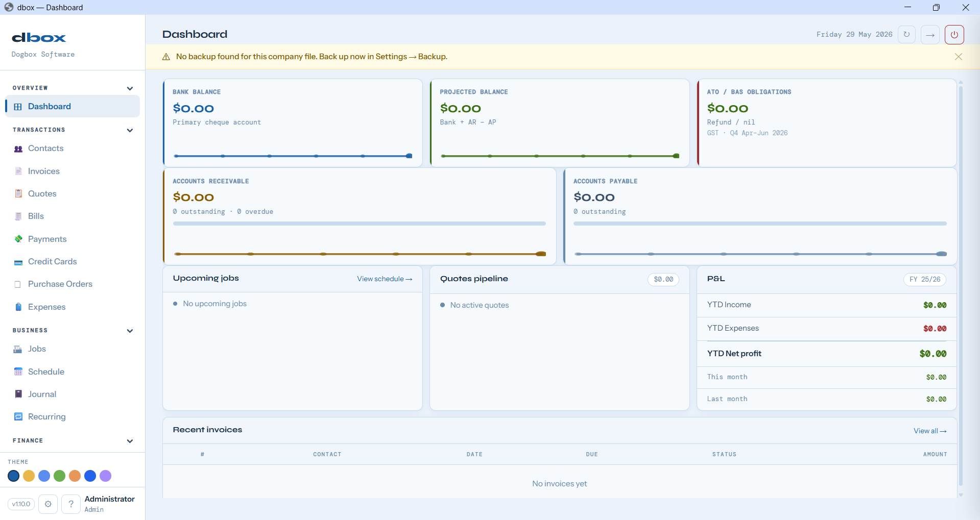Viewport: 980px width, 520px height.
Task: Collapse the Business section
Action: [130, 331]
